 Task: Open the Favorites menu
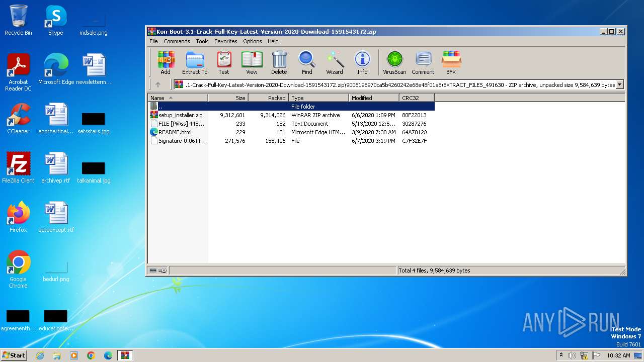[x=226, y=41]
